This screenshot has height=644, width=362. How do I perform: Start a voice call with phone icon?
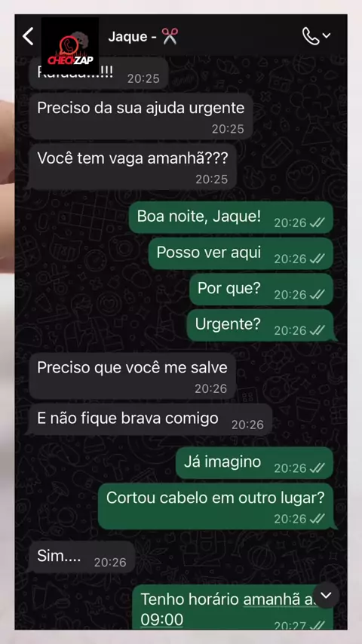[x=311, y=36]
